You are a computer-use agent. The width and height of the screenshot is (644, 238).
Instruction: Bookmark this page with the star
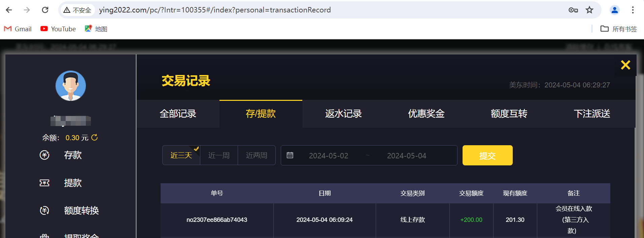click(x=589, y=10)
